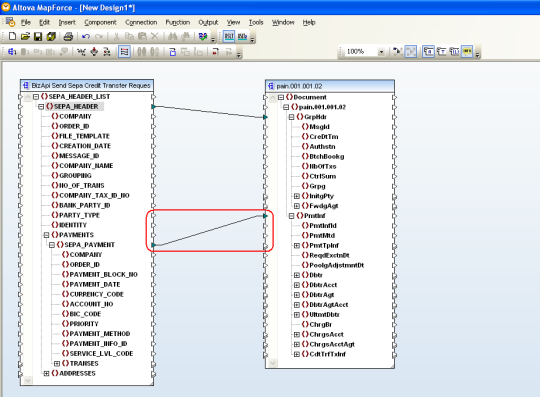This screenshot has width=540, height=397.
Task: Select the NO_OF_TRANS element
Action: [x=82, y=186]
